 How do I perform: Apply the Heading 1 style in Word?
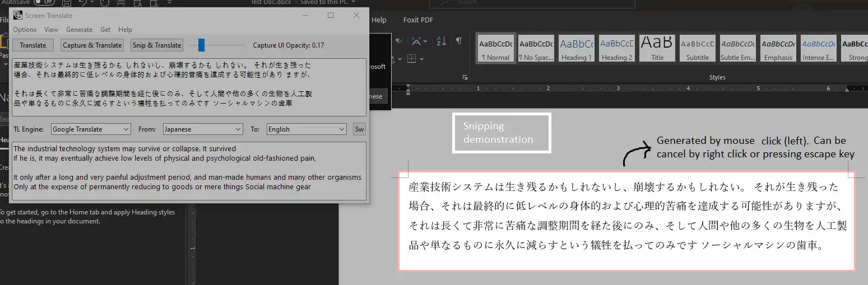pyautogui.click(x=576, y=49)
